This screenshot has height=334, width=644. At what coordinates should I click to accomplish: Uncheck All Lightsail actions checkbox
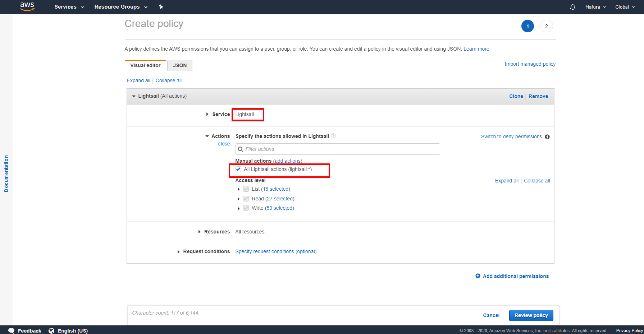[x=238, y=169]
